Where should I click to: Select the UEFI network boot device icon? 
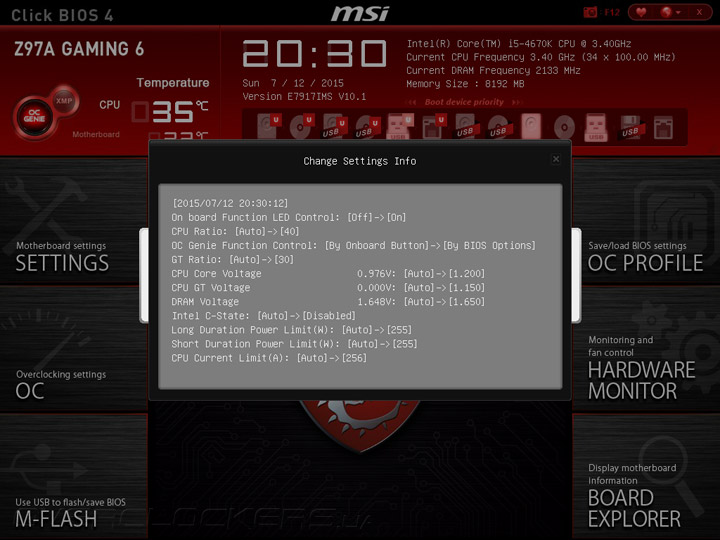coord(433,126)
